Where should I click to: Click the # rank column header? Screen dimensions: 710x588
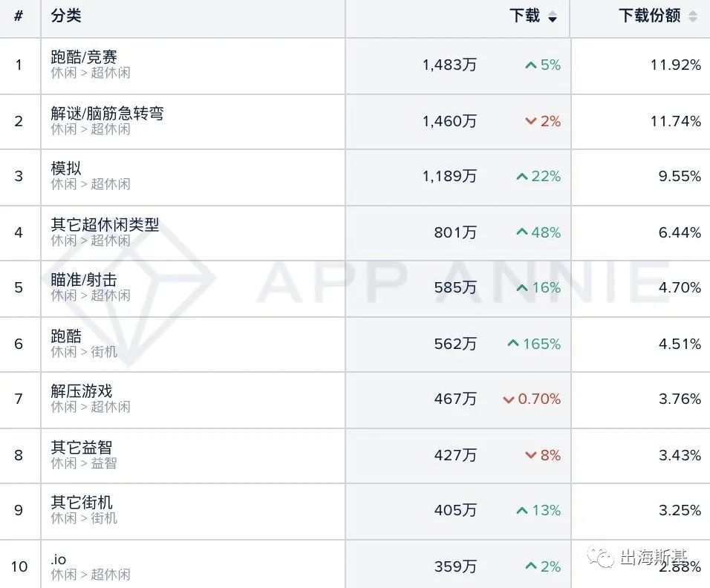point(19,16)
